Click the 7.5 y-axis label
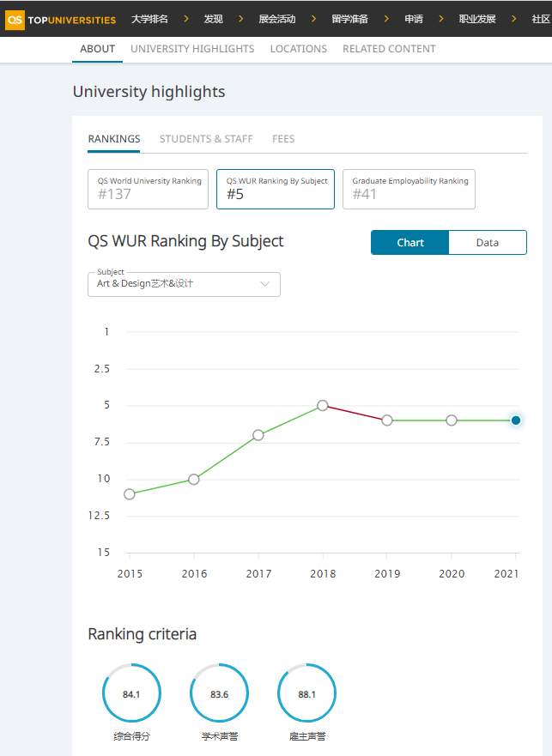Screen dimensions: 552x756 click(x=102, y=442)
